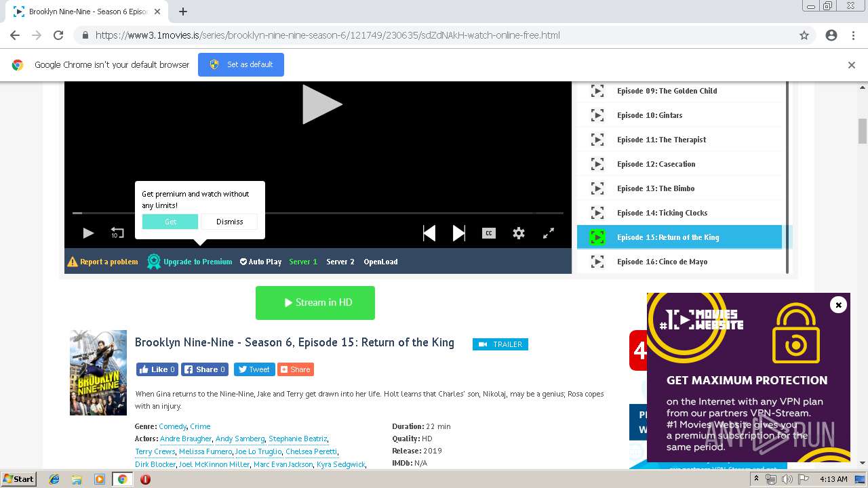
Task: Open file explorer from taskbar
Action: tap(77, 479)
